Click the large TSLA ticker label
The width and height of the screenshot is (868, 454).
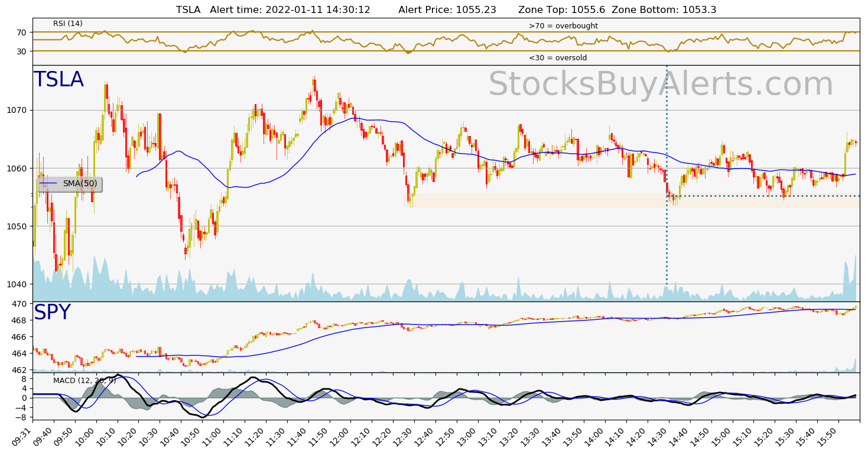click(58, 80)
